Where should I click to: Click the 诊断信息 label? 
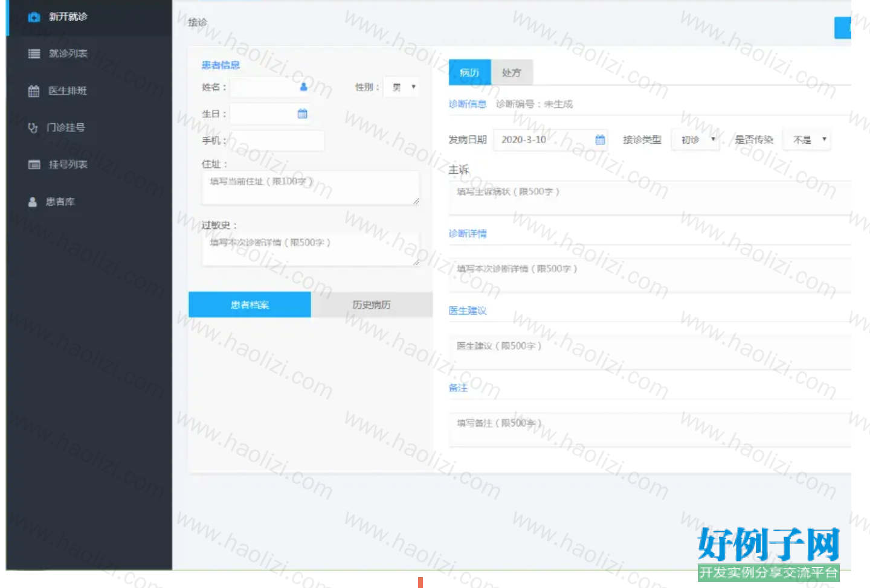(x=468, y=104)
